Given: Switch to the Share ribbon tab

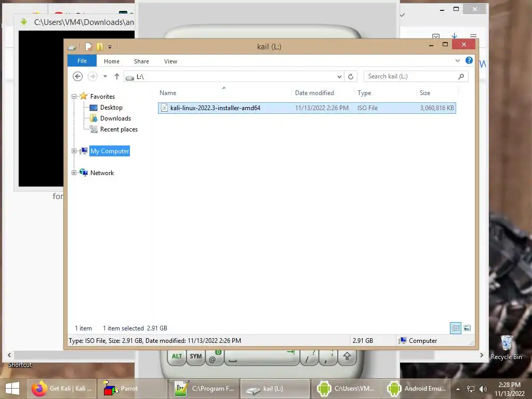Looking at the screenshot, I should pos(141,61).
